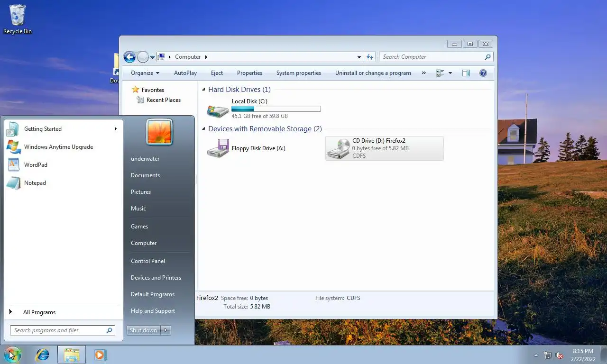This screenshot has width=607, height=364.
Task: Open Computer from Start menu
Action: coord(144,243)
